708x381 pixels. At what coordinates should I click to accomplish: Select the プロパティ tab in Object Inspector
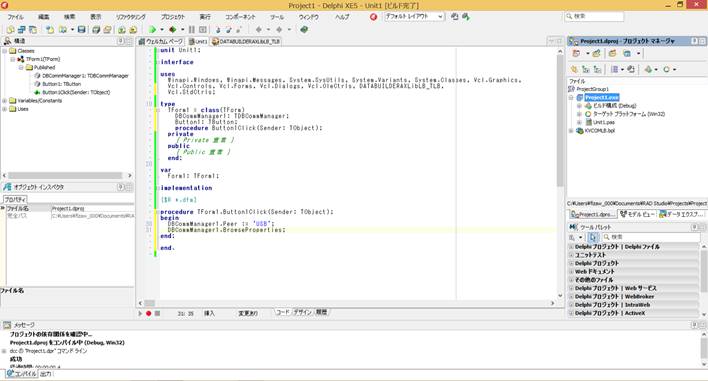pos(15,200)
